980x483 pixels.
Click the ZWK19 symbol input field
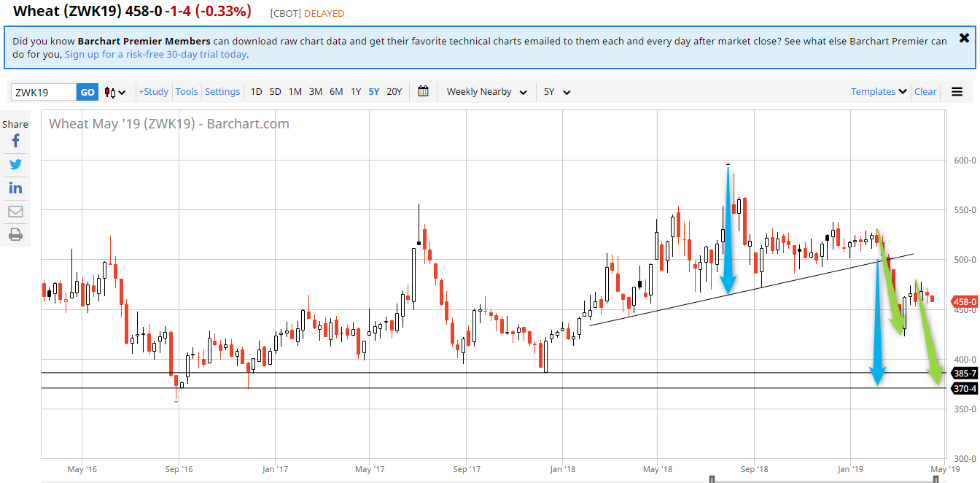[x=44, y=92]
